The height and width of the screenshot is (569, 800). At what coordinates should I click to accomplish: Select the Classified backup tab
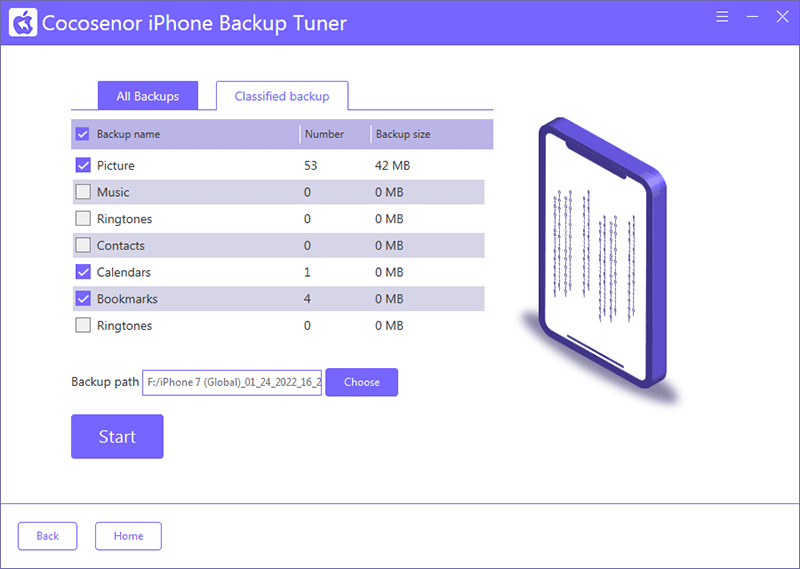[282, 96]
